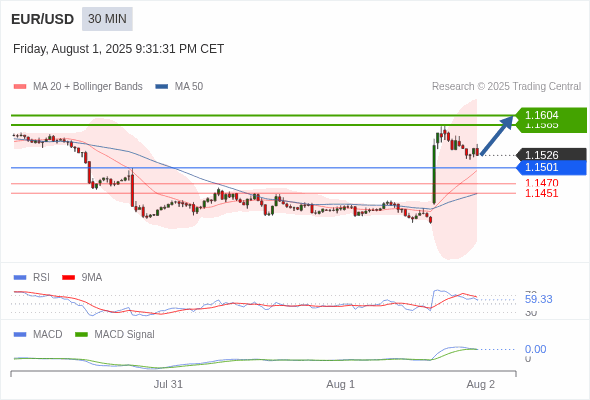Click the EUR/USD pair title

click(x=43, y=19)
